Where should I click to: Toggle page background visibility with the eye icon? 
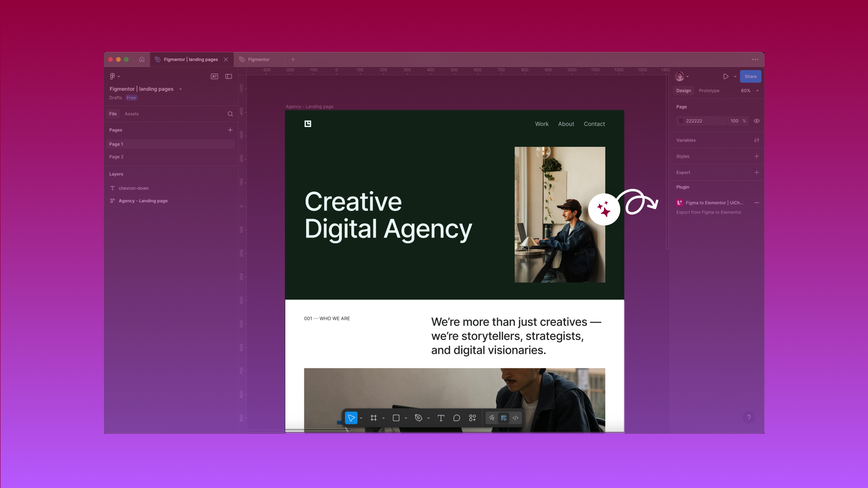757,121
